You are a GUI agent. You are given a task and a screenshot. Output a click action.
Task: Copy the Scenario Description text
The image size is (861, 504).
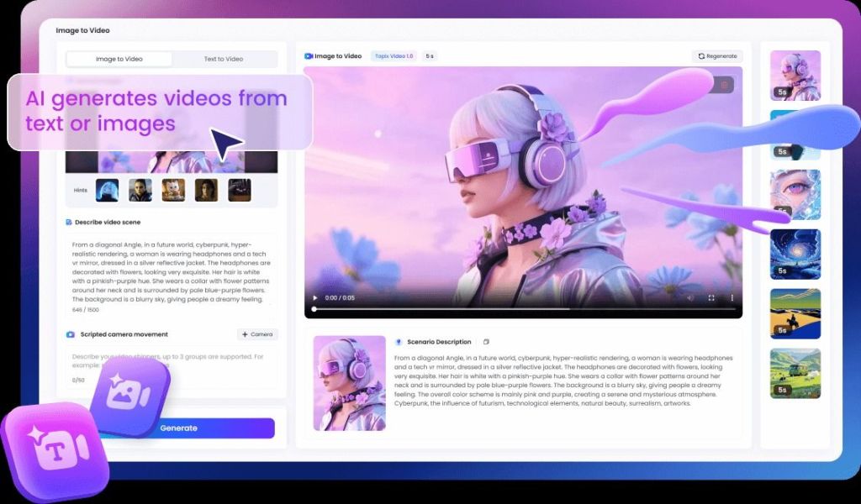(486, 342)
